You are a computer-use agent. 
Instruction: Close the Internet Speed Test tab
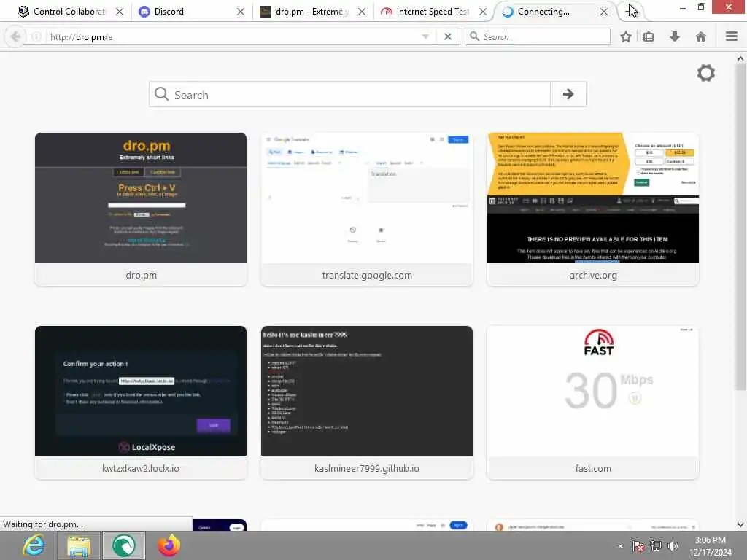pos(483,12)
